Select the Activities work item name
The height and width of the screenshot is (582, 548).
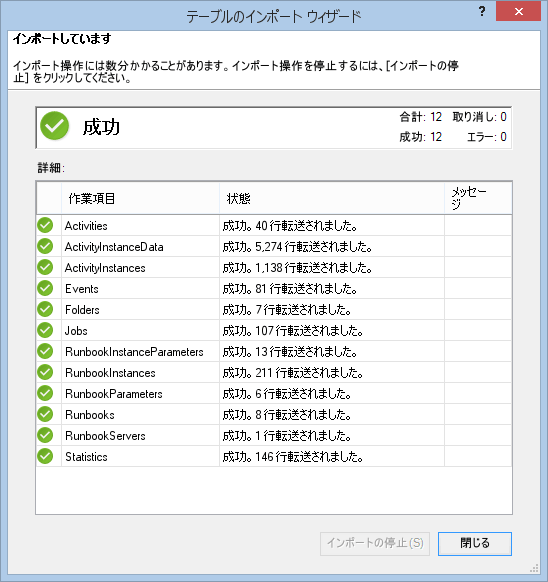86,226
